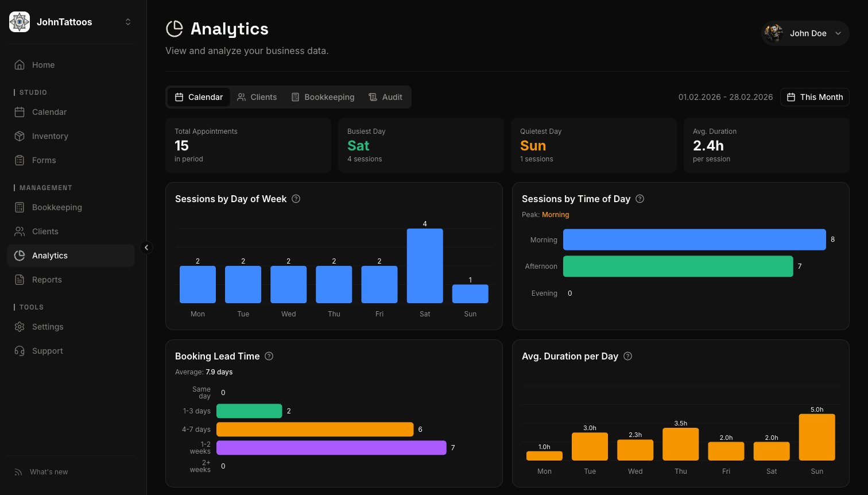Viewport: 868px width, 495px height.
Task: Click the Analytics pie chart header icon
Action: pyautogui.click(x=174, y=29)
